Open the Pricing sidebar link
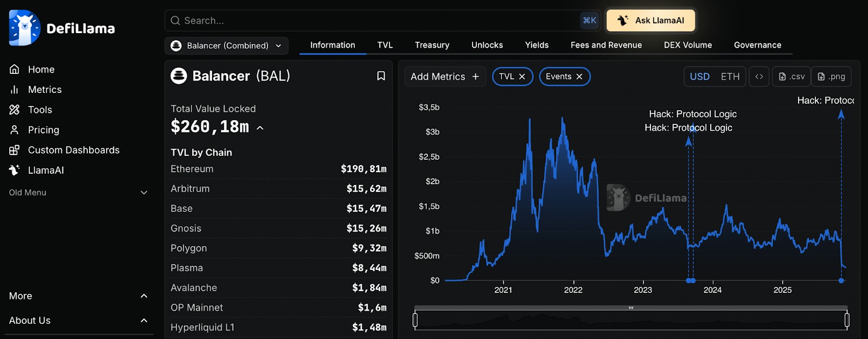 tap(43, 130)
